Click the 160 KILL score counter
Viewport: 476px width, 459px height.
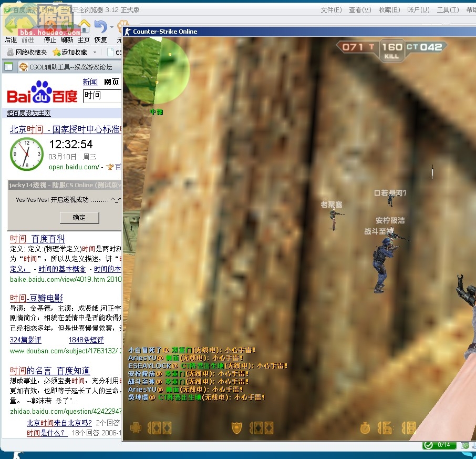pyautogui.click(x=392, y=50)
